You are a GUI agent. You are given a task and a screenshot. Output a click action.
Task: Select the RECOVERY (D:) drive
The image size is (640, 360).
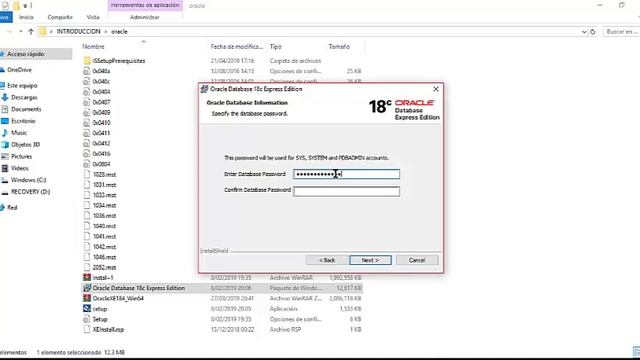(30, 192)
